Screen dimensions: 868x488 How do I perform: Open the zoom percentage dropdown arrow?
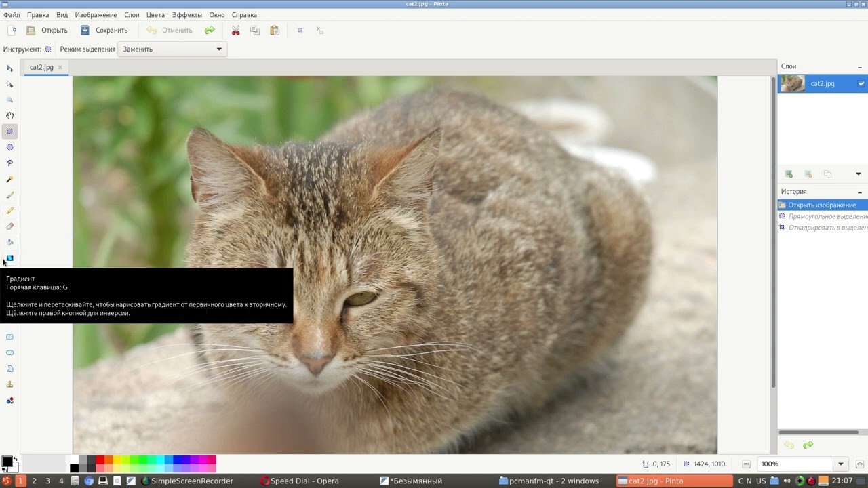(841, 464)
